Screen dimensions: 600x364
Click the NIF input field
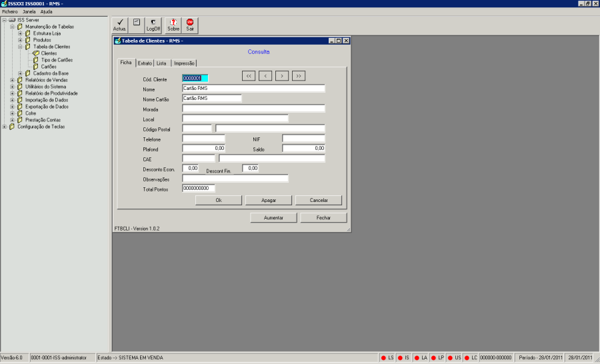point(303,138)
